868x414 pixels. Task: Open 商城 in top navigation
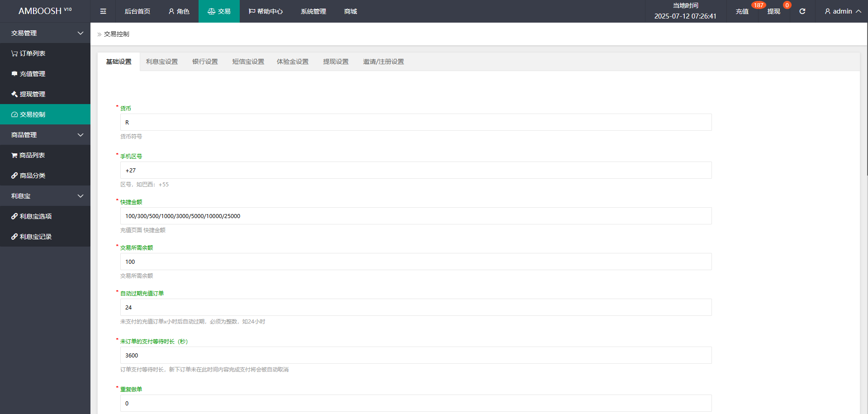pos(351,11)
